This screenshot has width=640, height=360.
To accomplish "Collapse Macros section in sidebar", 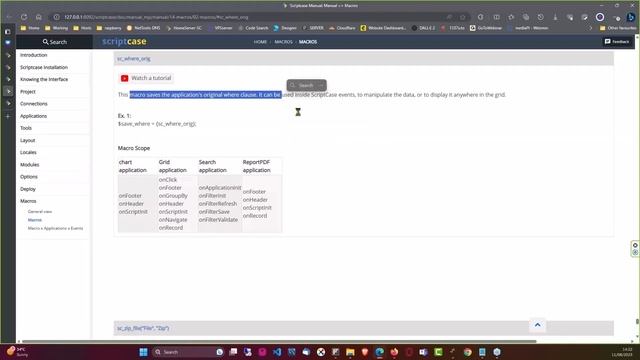I will click(28, 201).
